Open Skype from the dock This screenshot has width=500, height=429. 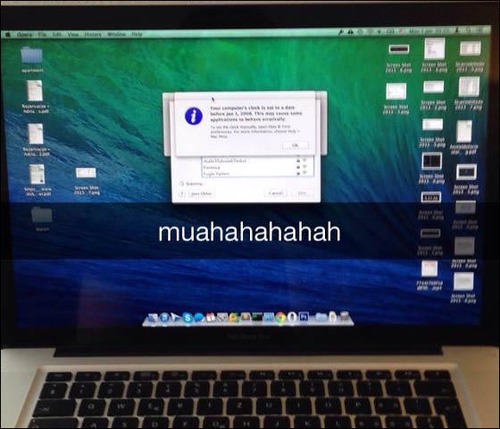tap(188, 317)
